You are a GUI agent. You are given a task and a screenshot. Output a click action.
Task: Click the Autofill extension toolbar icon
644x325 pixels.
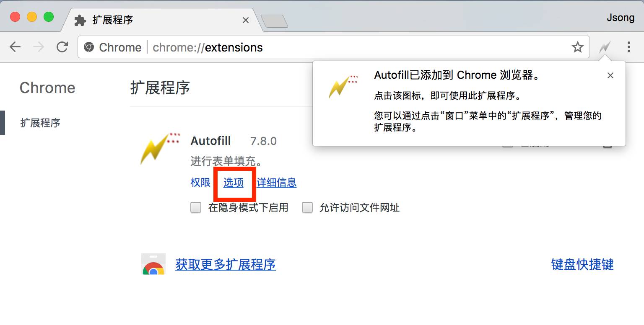[605, 47]
